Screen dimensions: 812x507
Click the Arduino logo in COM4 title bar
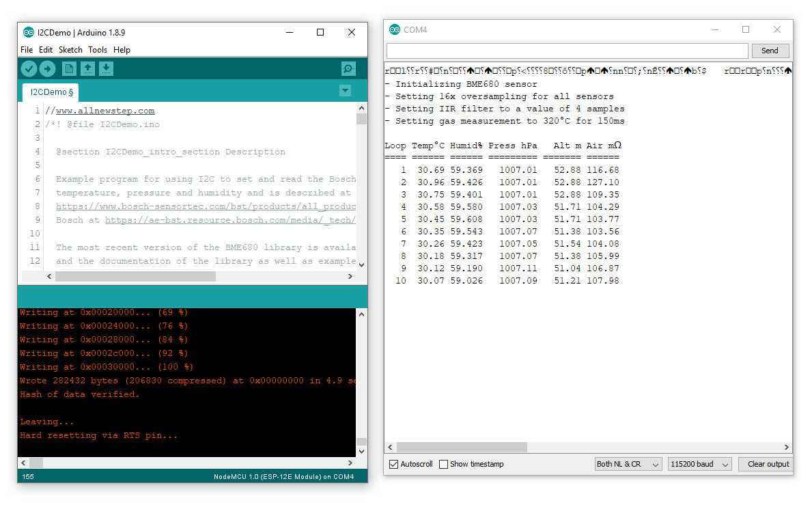pyautogui.click(x=395, y=29)
